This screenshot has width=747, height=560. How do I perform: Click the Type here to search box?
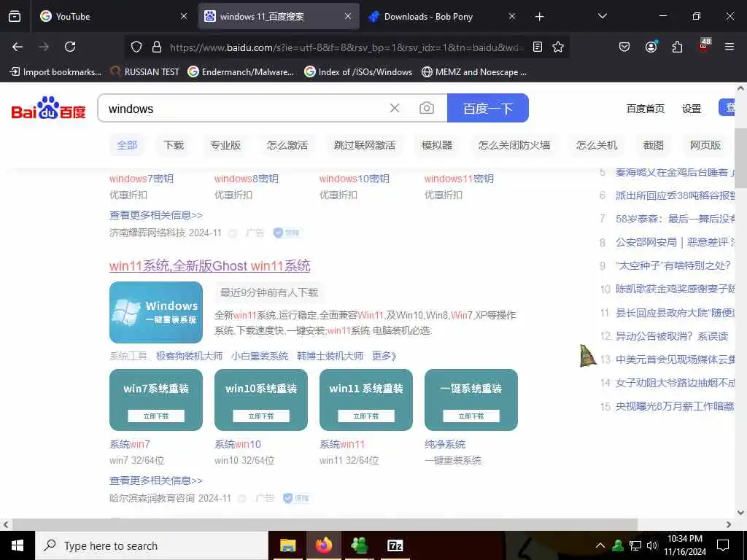(x=152, y=545)
